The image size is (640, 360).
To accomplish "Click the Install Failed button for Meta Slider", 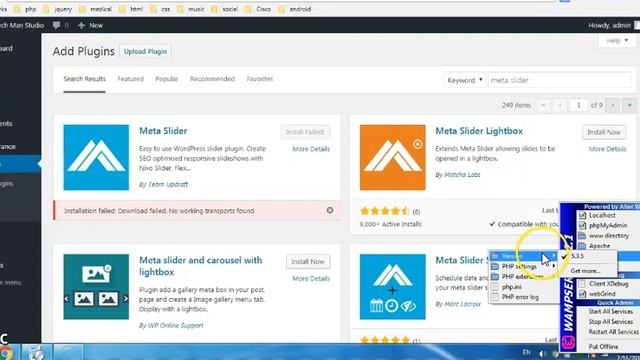I will pos(305,132).
